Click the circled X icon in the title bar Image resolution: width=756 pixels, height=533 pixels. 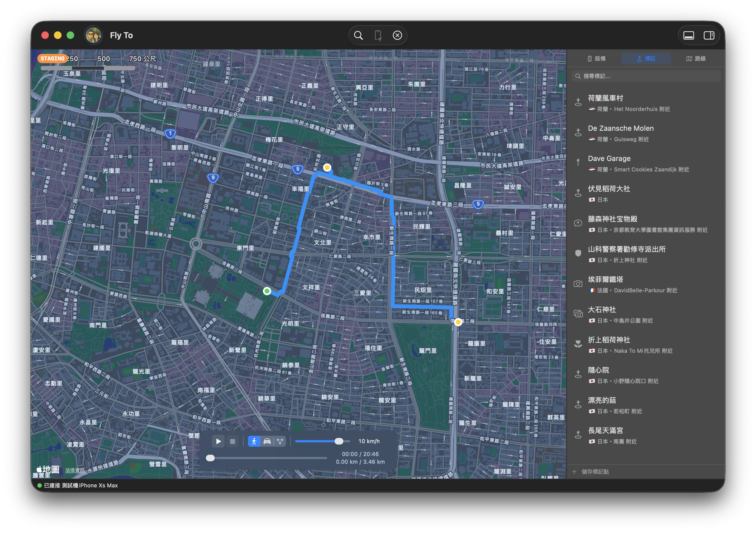398,35
